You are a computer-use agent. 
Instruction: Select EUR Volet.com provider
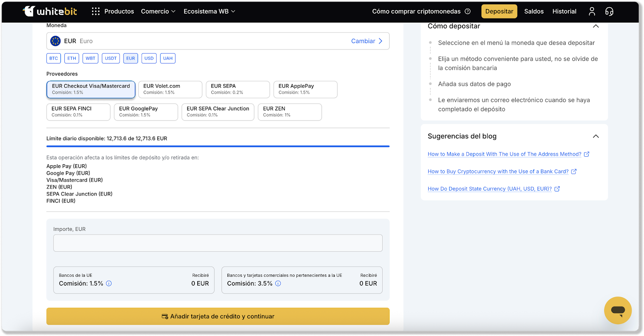[170, 89]
